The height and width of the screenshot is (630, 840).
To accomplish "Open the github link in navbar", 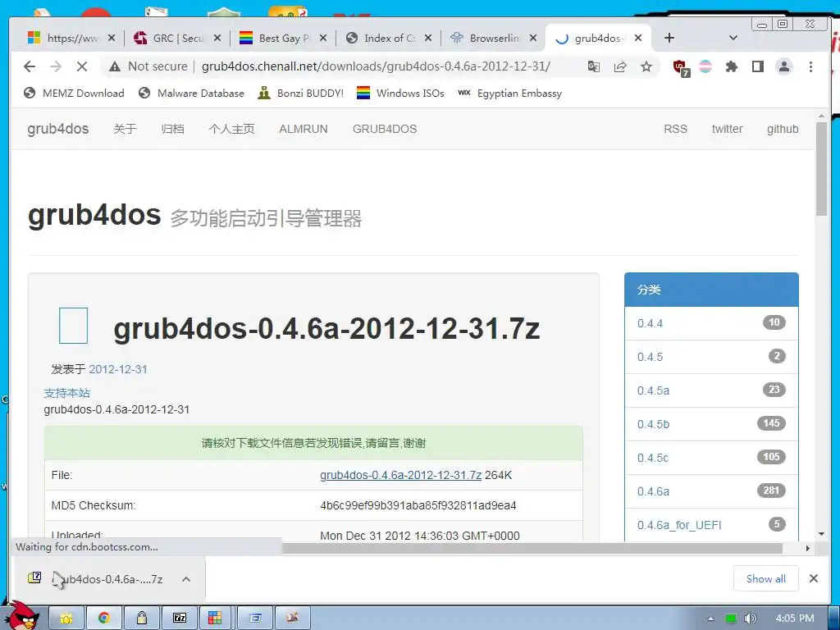I will coord(783,129).
